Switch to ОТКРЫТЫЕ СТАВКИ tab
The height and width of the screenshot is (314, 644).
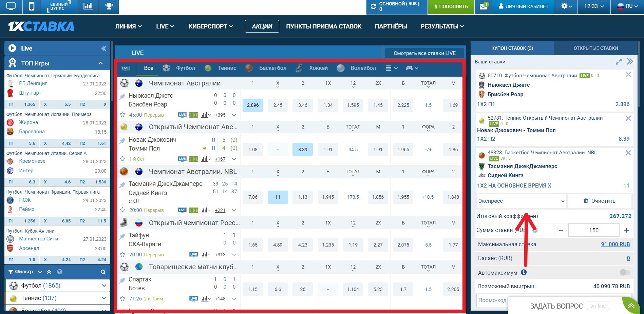tap(595, 48)
